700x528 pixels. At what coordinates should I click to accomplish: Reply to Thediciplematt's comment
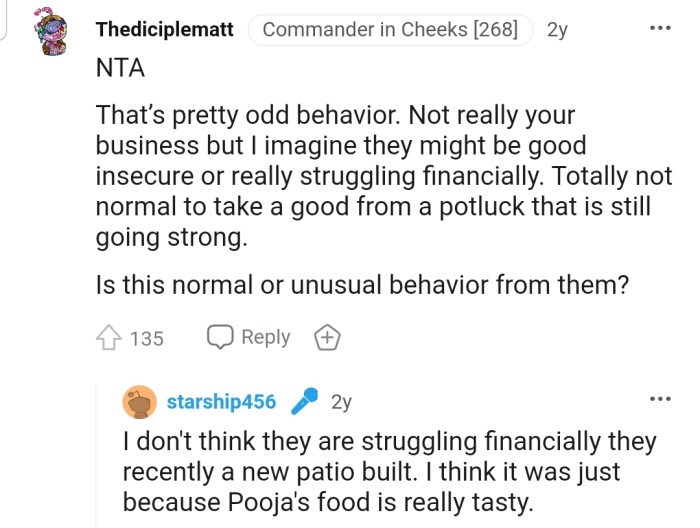coord(249,337)
